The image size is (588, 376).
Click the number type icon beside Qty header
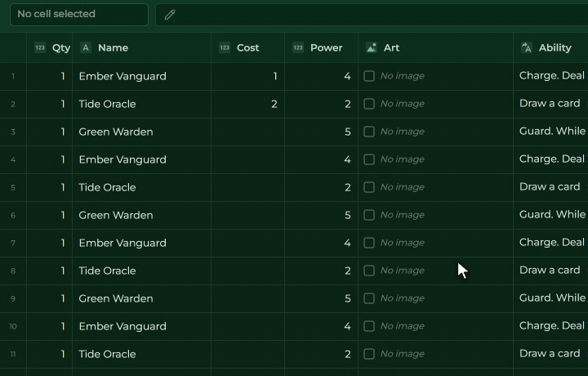point(40,47)
